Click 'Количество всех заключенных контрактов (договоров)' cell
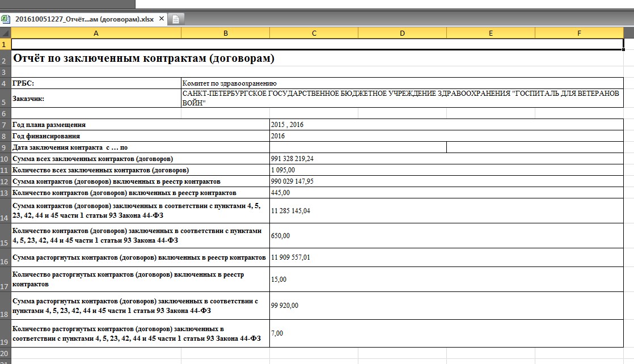634x364 pixels. coord(140,170)
